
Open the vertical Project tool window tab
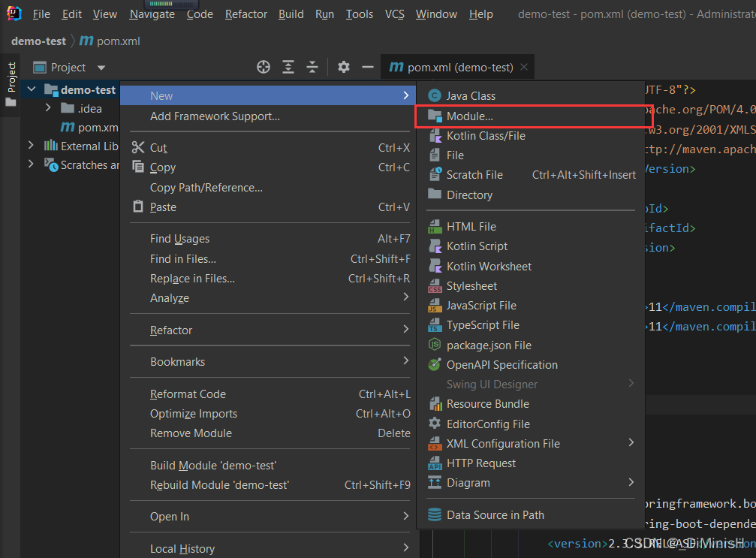point(11,83)
